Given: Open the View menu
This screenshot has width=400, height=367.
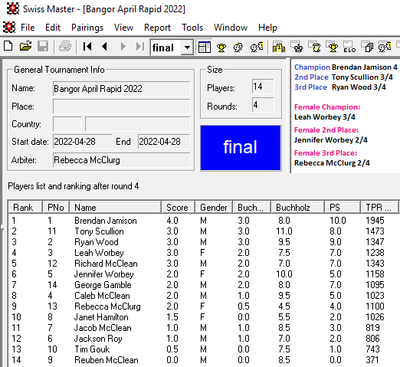Looking at the screenshot, I should [124, 27].
